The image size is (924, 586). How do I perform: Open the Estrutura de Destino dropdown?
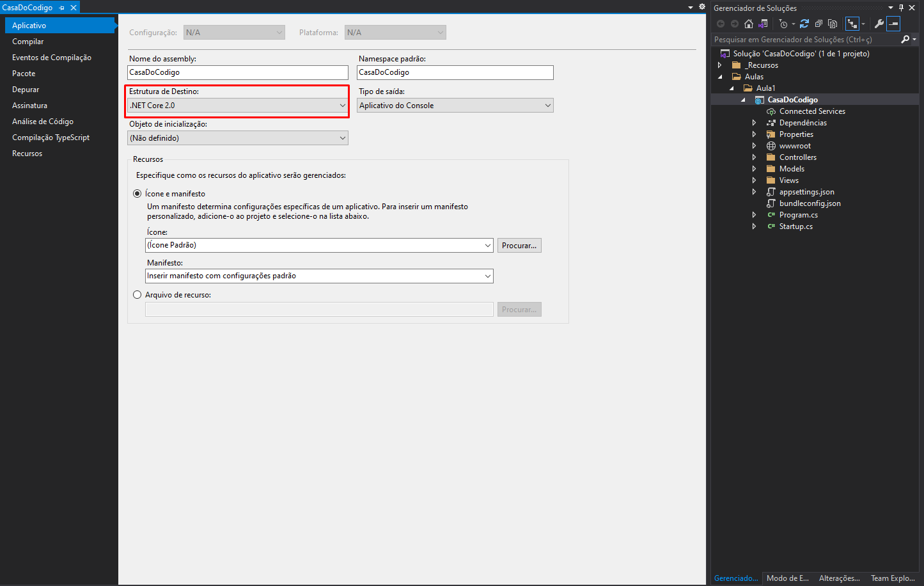pos(237,106)
